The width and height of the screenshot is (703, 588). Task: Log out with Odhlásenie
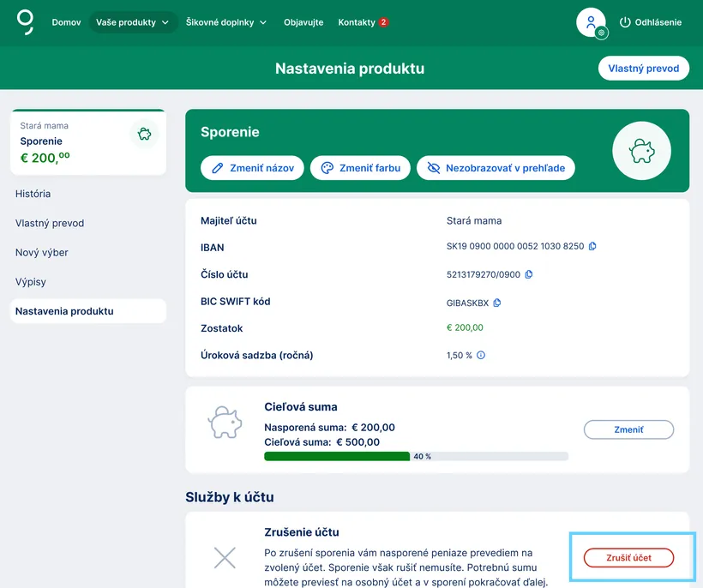pos(650,22)
